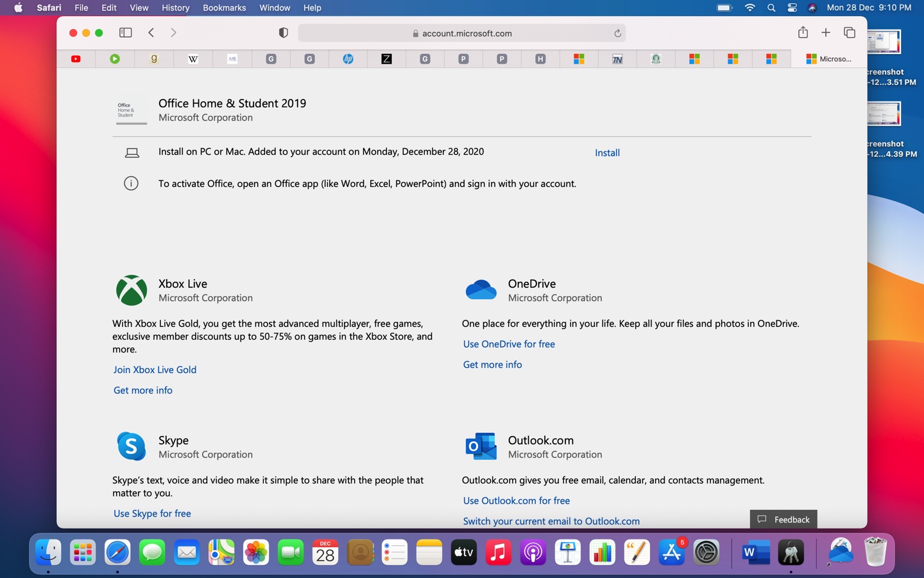This screenshot has width=924, height=578.
Task: Click Switch your current email to Outlook.com
Action: coord(551,521)
